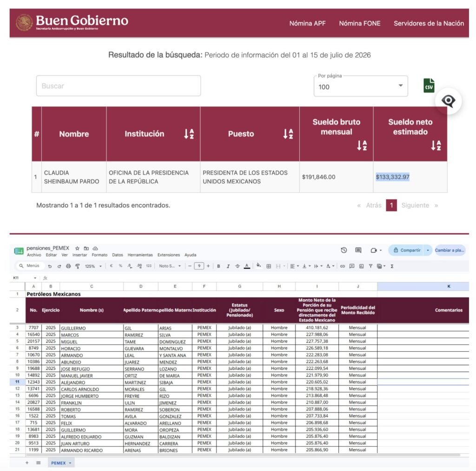The width and height of the screenshot is (476, 471).
Task: Open the Formato menu
Action: click(x=99, y=255)
